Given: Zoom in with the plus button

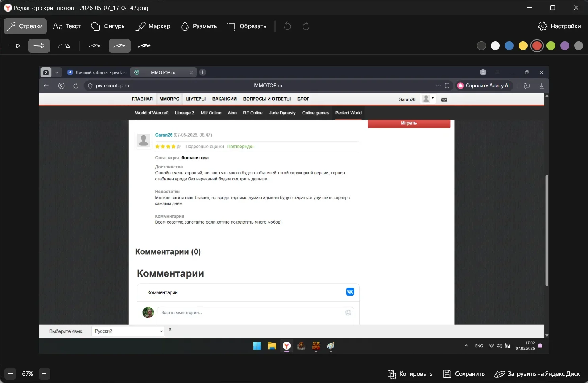Looking at the screenshot, I should tap(44, 373).
